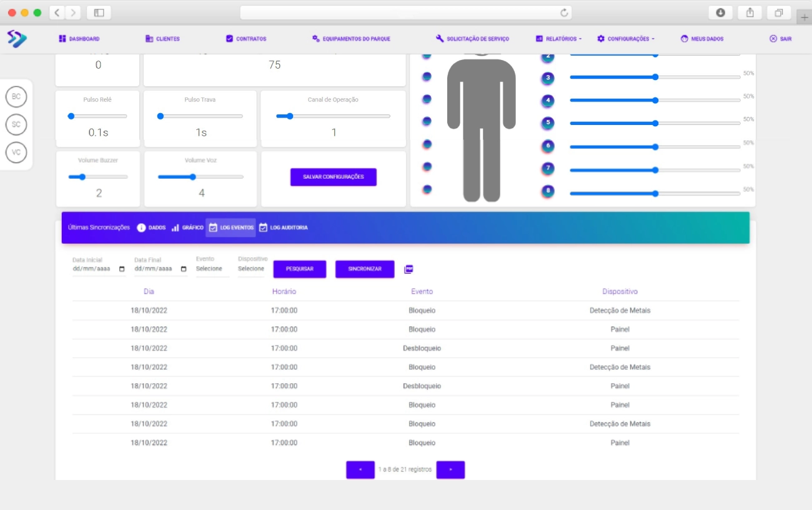Select the VC circle icon
This screenshot has width=812, height=510.
click(x=16, y=152)
